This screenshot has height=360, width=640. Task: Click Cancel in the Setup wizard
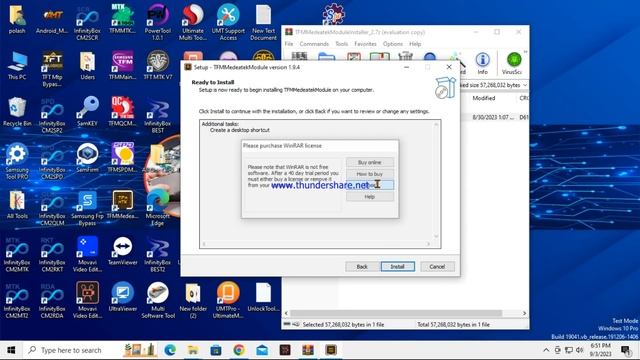point(437,267)
